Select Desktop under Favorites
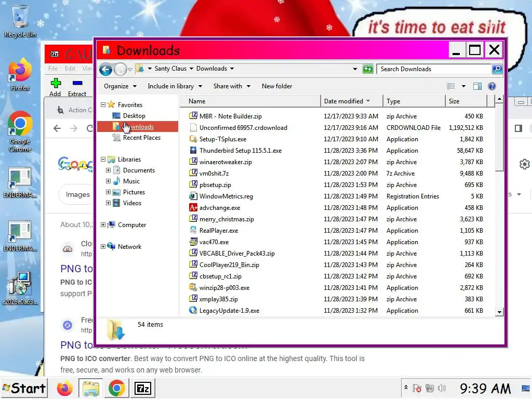The height and width of the screenshot is (399, 532). tap(134, 116)
